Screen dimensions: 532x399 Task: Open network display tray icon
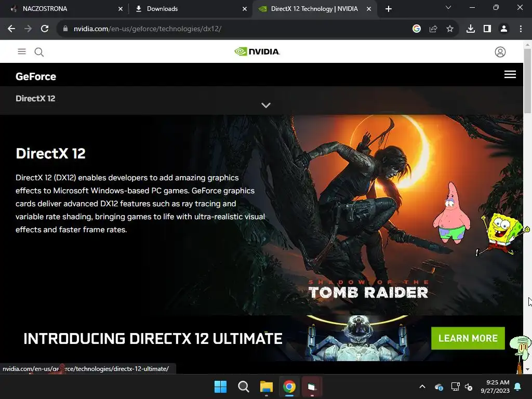point(455,387)
